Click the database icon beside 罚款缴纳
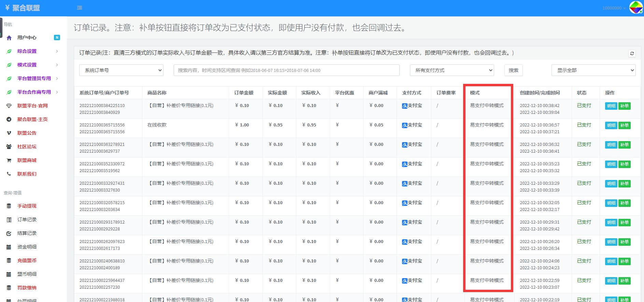The width and height of the screenshot is (644, 302). pyautogui.click(x=9, y=288)
